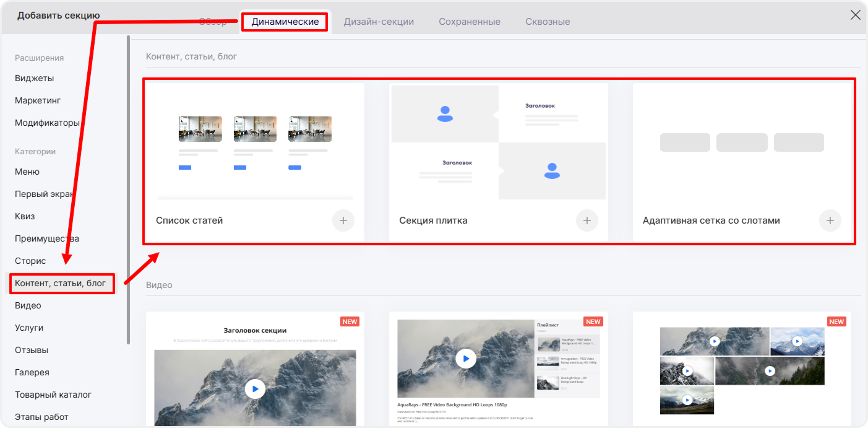This screenshot has height=428, width=868.
Task: Click NEW badge on the video gallery preview
Action: click(836, 321)
